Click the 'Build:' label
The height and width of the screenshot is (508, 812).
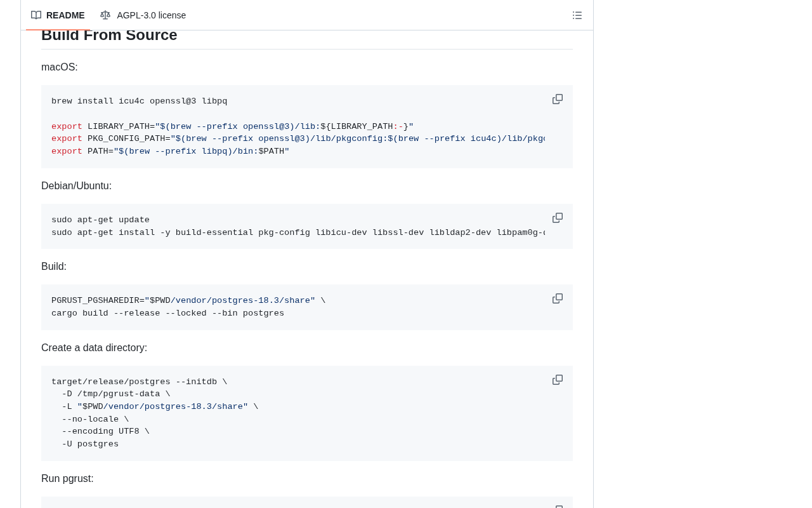pos(54,267)
